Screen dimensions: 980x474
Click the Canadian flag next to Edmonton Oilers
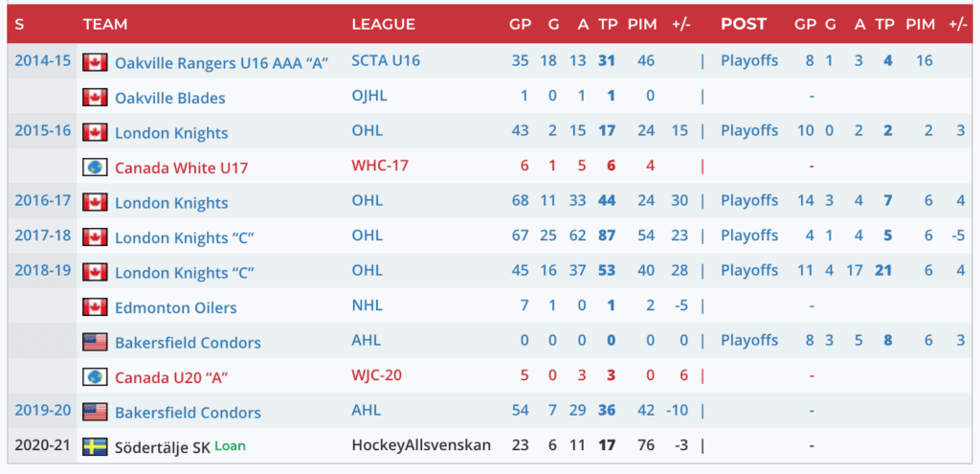94,307
